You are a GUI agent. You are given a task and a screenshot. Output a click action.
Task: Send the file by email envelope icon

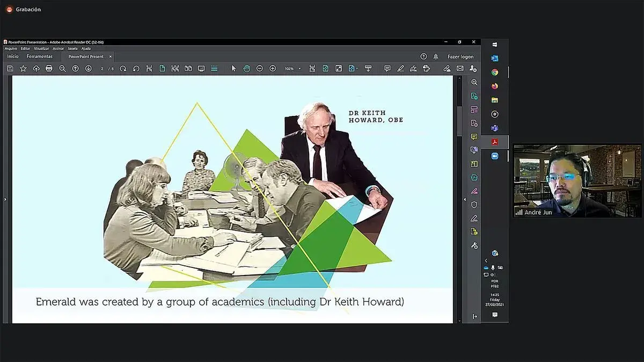(460, 69)
